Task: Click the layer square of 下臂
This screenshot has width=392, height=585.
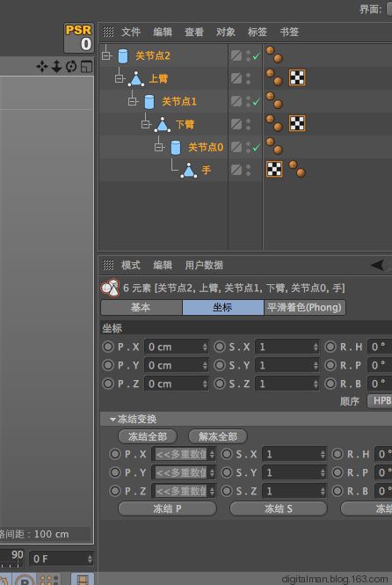Action: click(x=236, y=124)
